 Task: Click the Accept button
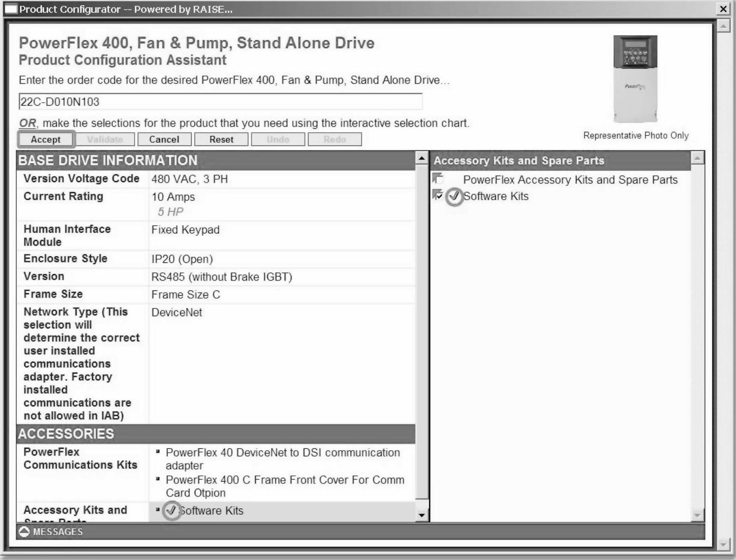(x=46, y=139)
